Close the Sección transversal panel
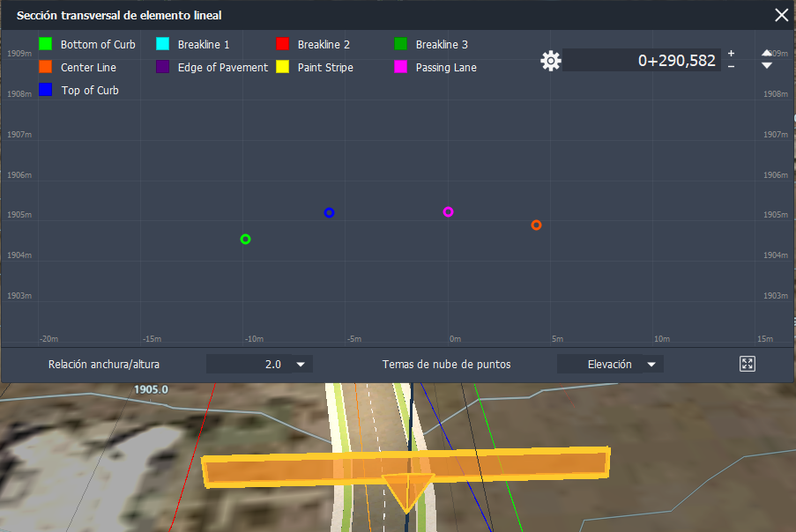This screenshot has width=796, height=532. click(782, 15)
